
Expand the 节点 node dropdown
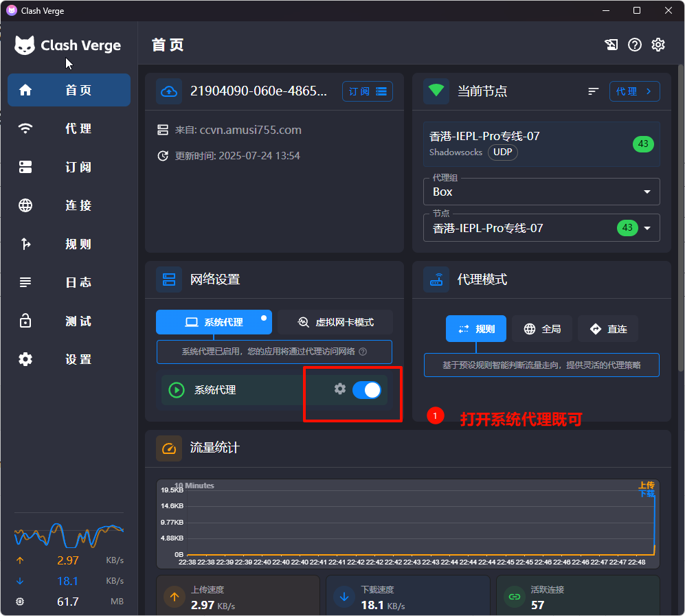click(541, 228)
